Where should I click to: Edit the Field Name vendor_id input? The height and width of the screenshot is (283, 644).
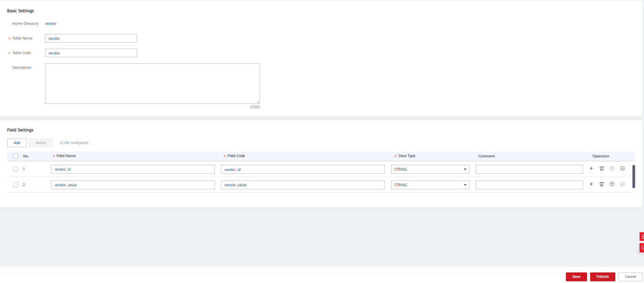pos(133,169)
